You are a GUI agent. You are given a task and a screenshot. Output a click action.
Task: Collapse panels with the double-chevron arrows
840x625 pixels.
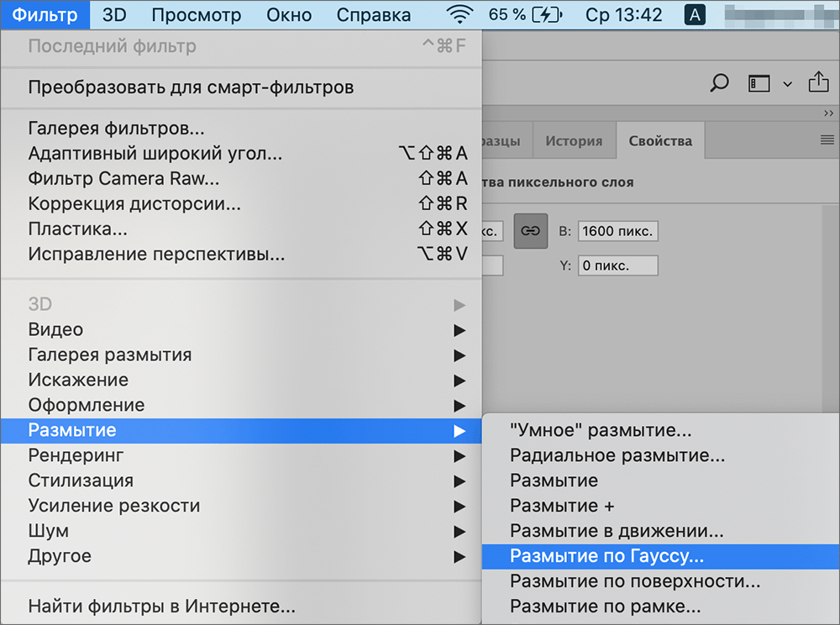[829, 112]
